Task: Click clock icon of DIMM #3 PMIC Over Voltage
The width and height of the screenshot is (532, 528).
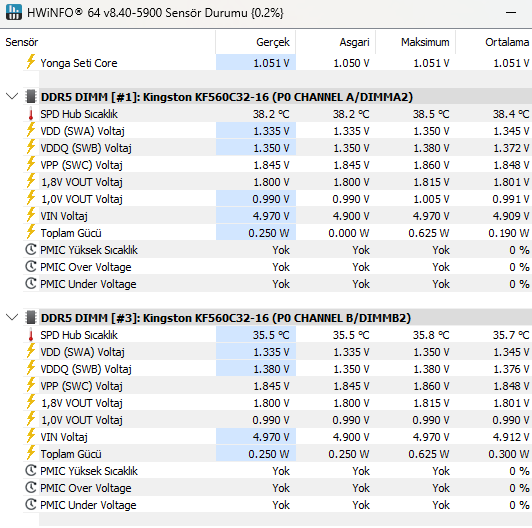Action: point(31,488)
